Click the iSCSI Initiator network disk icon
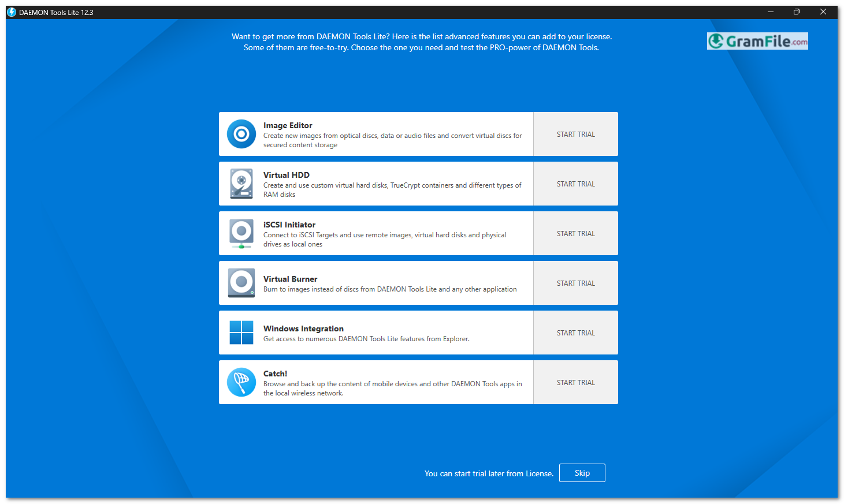The height and width of the screenshot is (504, 844). click(x=241, y=233)
